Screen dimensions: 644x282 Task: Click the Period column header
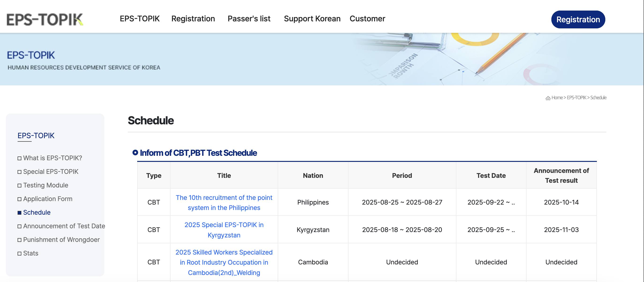(x=402, y=175)
